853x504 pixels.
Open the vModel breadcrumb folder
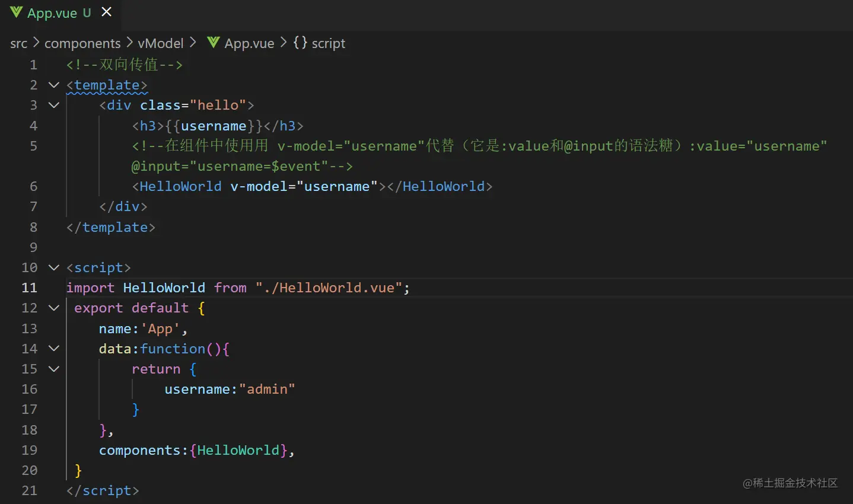coord(161,43)
